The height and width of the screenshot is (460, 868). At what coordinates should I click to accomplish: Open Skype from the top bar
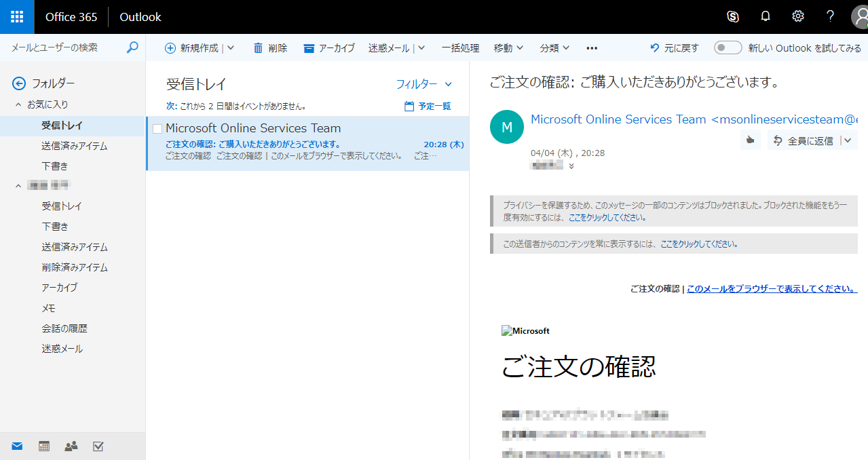point(733,17)
